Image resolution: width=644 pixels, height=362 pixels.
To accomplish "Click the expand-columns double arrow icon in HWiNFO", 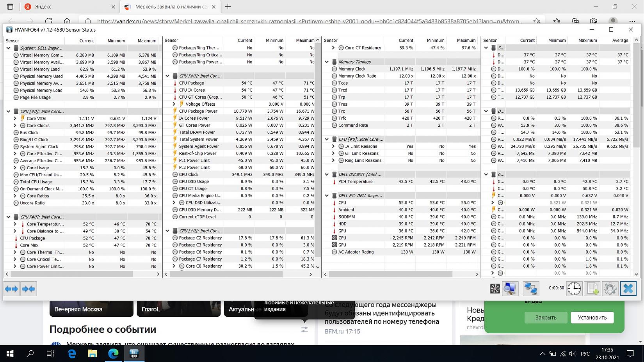I will tap(11, 289).
